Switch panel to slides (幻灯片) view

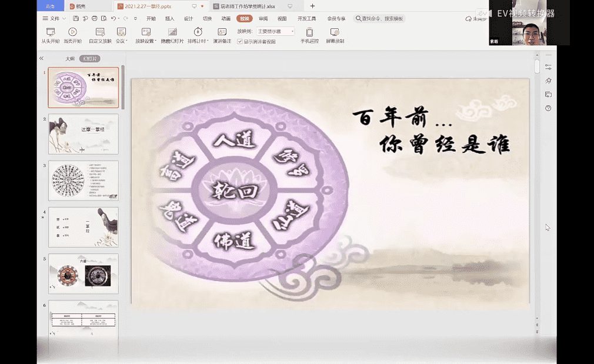tap(90, 59)
